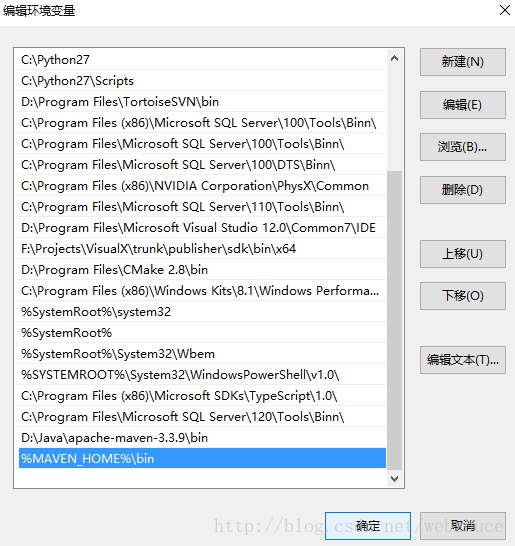Select the C:\Python27 entry
Image resolution: width=515 pixels, height=546 pixels.
[201, 60]
